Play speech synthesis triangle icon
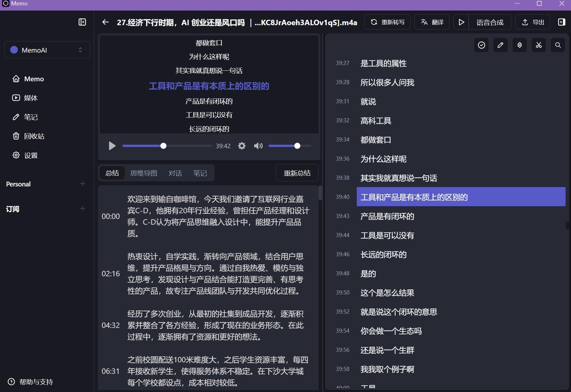 click(461, 22)
